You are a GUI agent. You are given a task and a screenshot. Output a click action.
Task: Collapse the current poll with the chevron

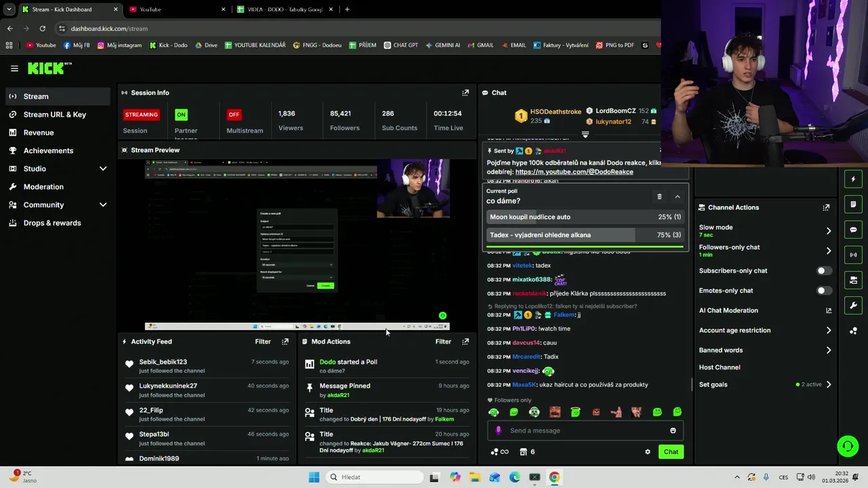coord(677,197)
